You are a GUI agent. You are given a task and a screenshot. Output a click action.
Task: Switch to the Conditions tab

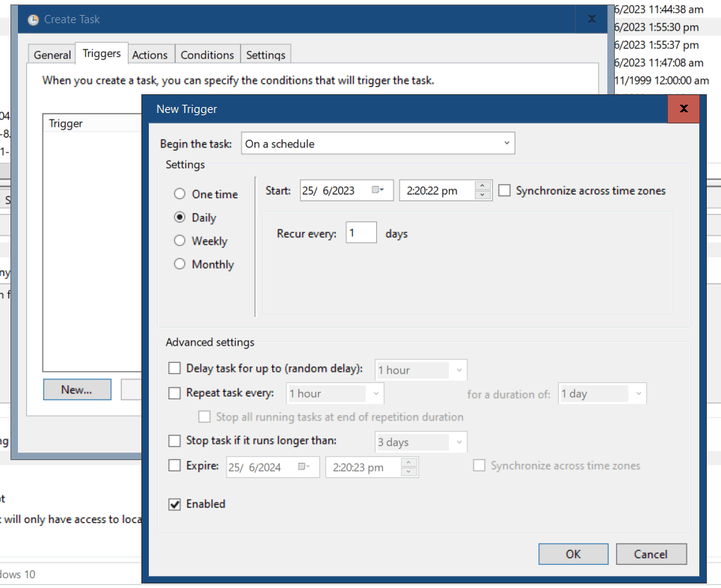pos(207,54)
